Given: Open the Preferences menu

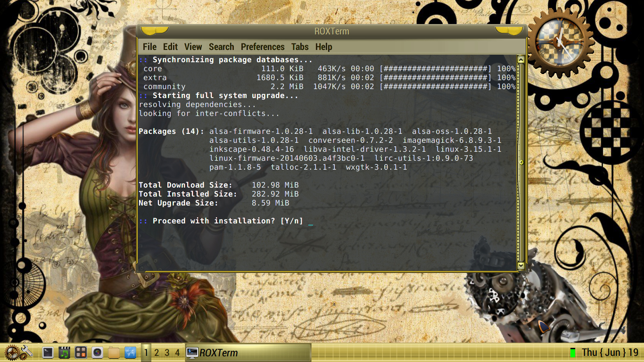Looking at the screenshot, I should point(263,47).
